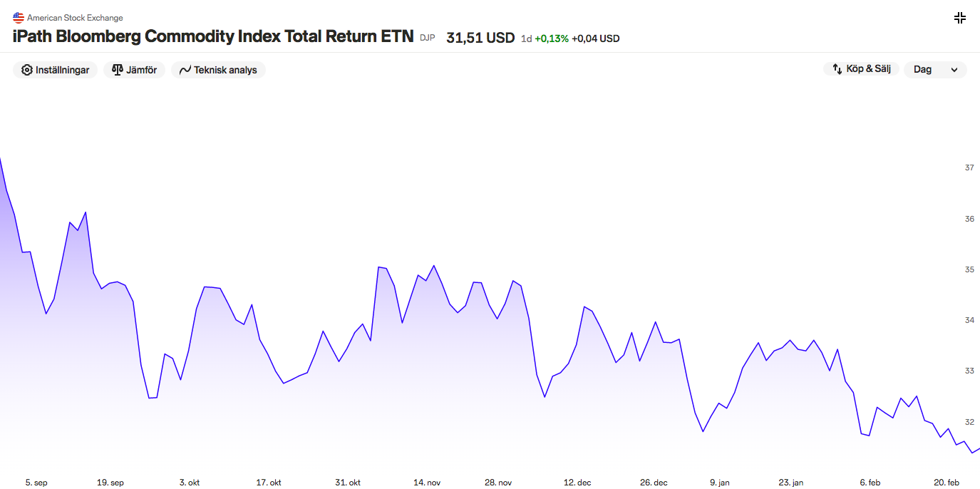The image size is (980, 489).
Task: Click the 5. sep date label
Action: 36,483
